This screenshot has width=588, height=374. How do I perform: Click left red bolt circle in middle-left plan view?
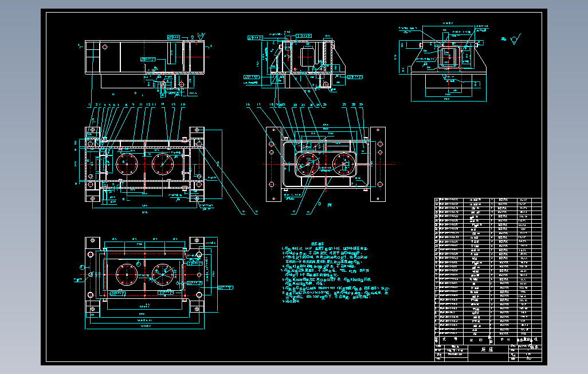[127, 164]
